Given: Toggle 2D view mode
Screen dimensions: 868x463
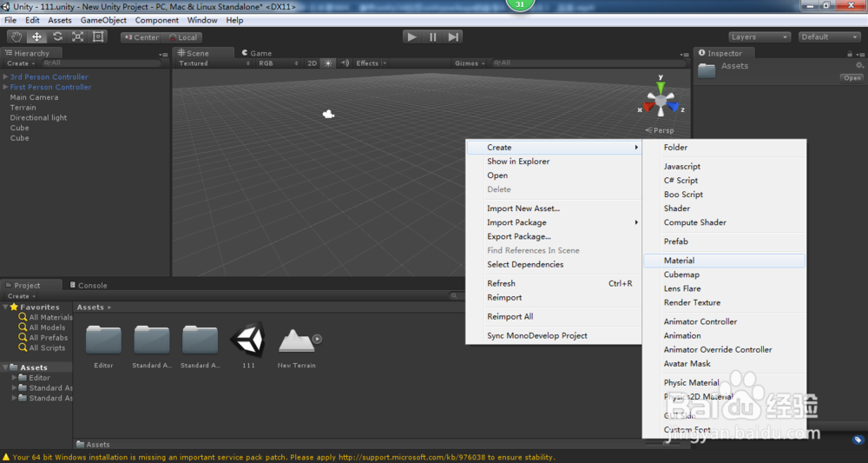Looking at the screenshot, I should [x=312, y=63].
